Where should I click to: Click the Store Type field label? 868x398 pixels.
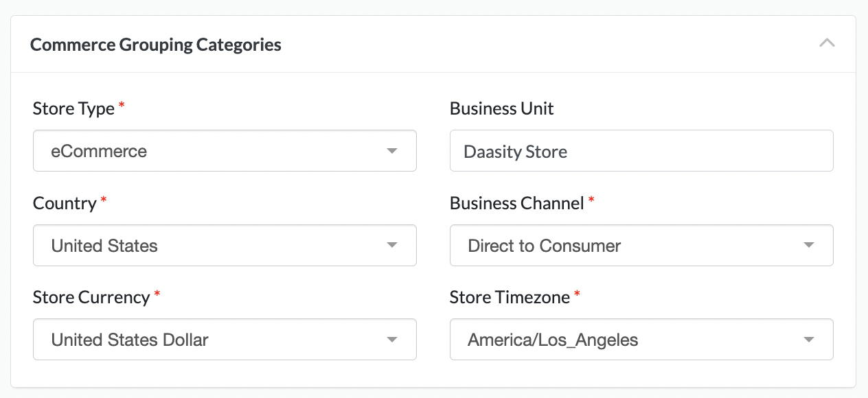[x=73, y=108]
